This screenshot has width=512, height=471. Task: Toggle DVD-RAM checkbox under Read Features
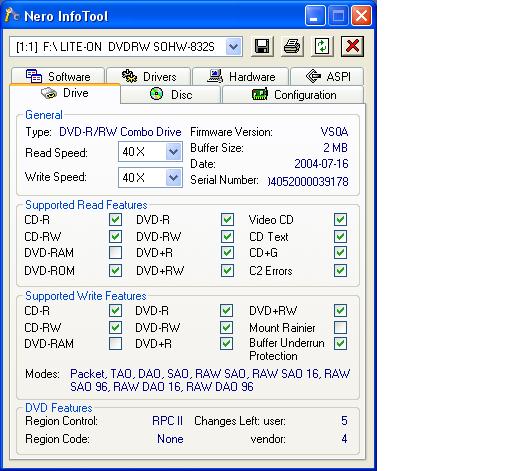click(x=115, y=253)
